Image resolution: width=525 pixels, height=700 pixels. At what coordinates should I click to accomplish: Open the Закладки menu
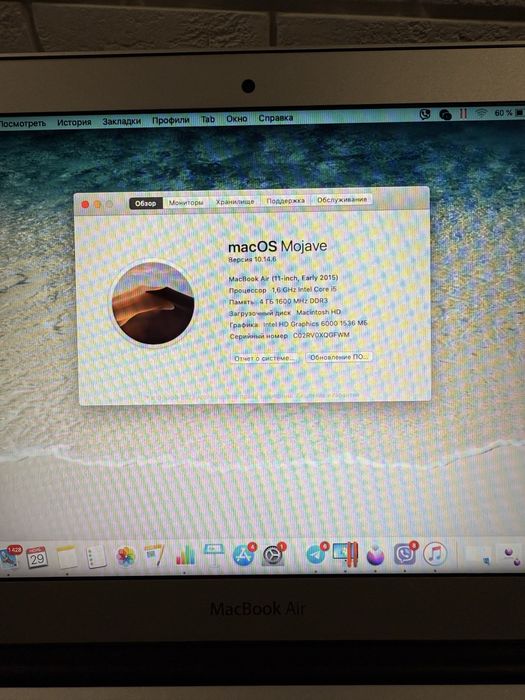pos(121,121)
